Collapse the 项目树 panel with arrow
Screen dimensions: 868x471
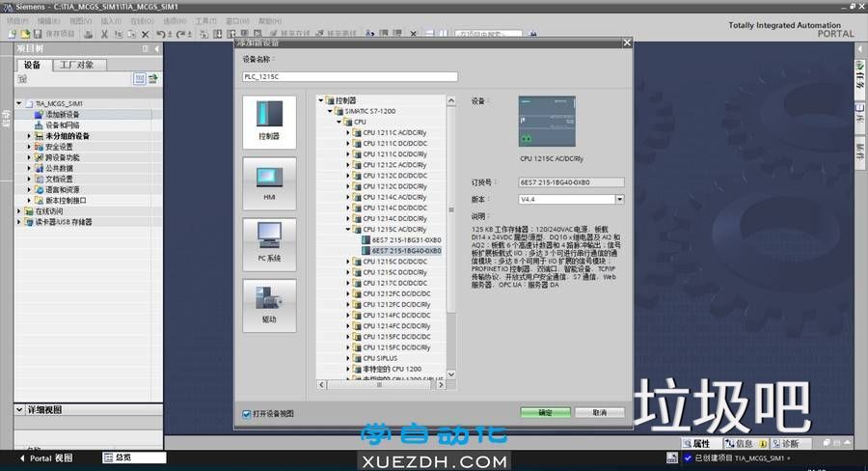(x=157, y=49)
